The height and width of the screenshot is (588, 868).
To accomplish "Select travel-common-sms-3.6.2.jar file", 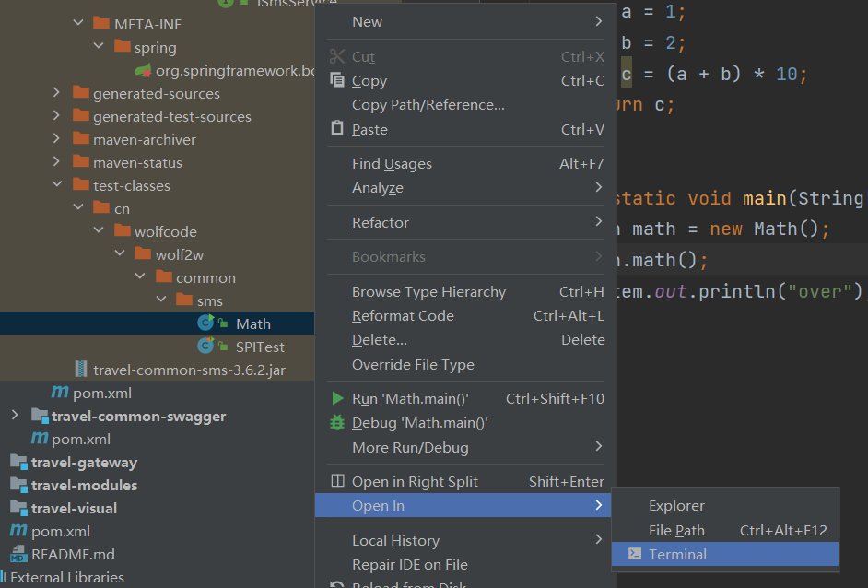I will 189,370.
